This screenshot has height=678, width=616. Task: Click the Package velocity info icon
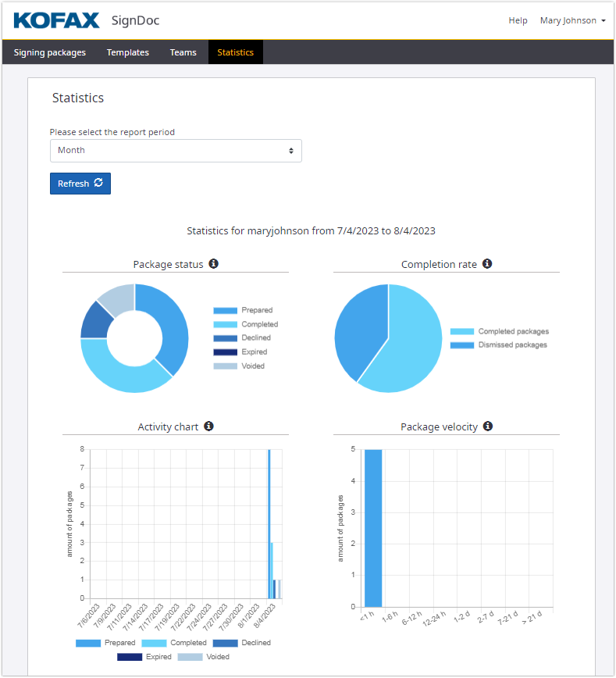pos(488,426)
